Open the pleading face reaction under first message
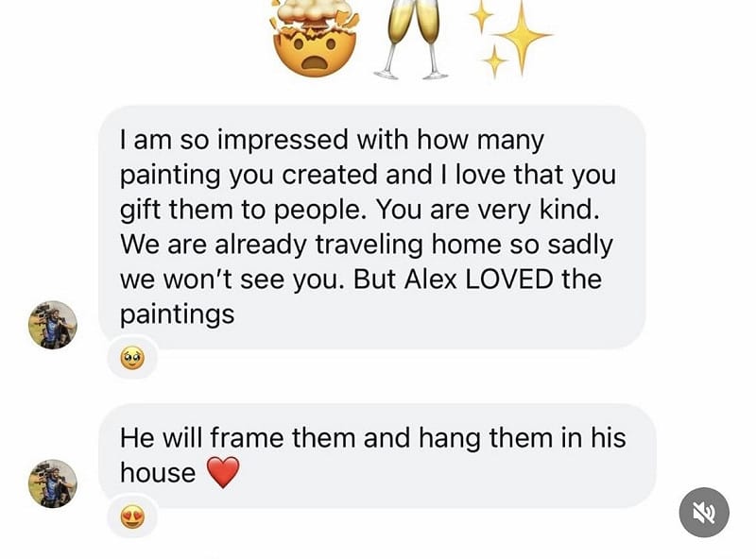Screen dimensions: 756x559 coord(132,359)
